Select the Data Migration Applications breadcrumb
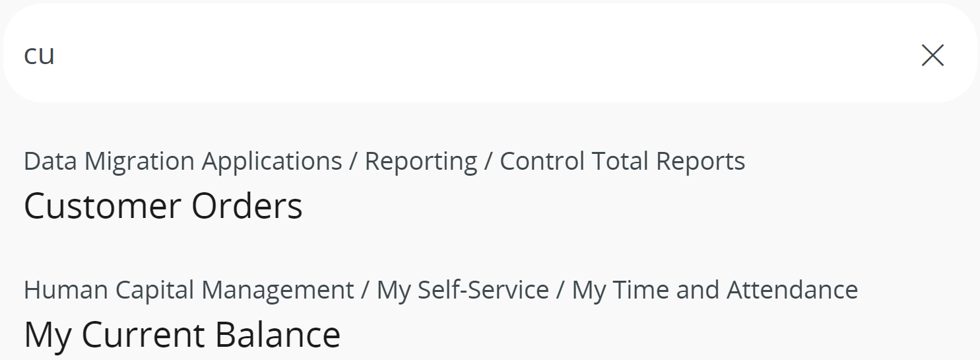Screen dimensions: 980x360 [183, 161]
